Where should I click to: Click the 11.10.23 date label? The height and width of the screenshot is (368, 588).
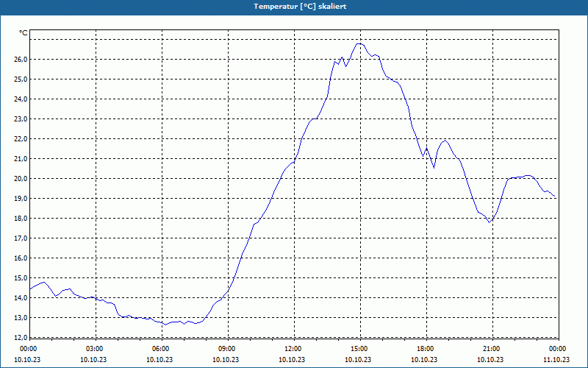(x=556, y=359)
